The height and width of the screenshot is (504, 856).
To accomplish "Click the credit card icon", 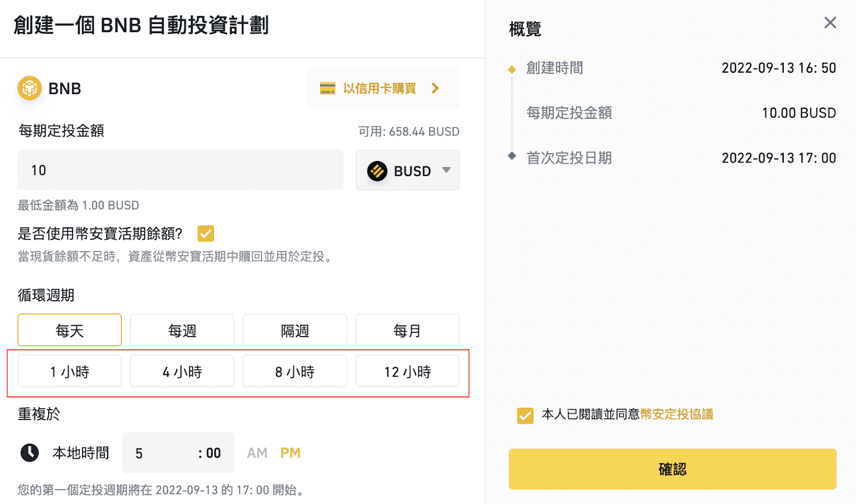I will 327,88.
